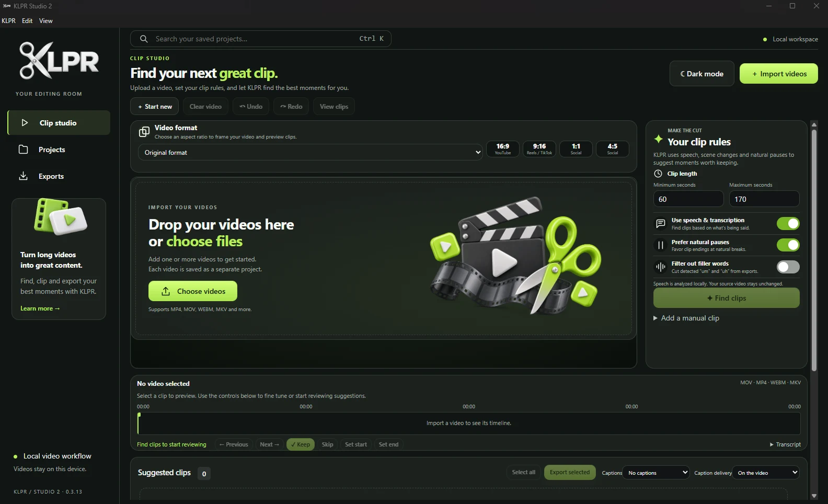Click the KLPR Studio 2 title bar app icon
The image size is (828, 504).
(7, 6)
